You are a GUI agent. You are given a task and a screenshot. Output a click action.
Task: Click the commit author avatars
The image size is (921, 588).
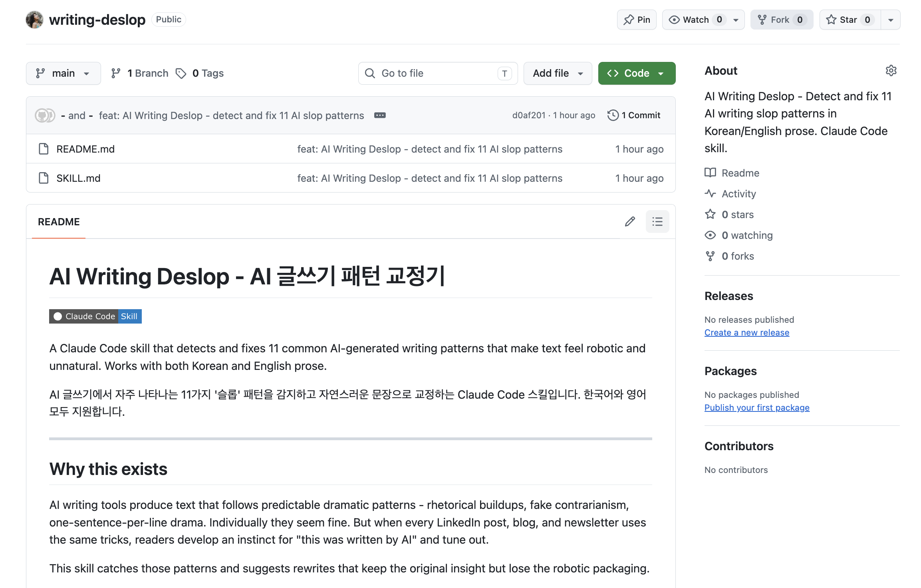(45, 115)
